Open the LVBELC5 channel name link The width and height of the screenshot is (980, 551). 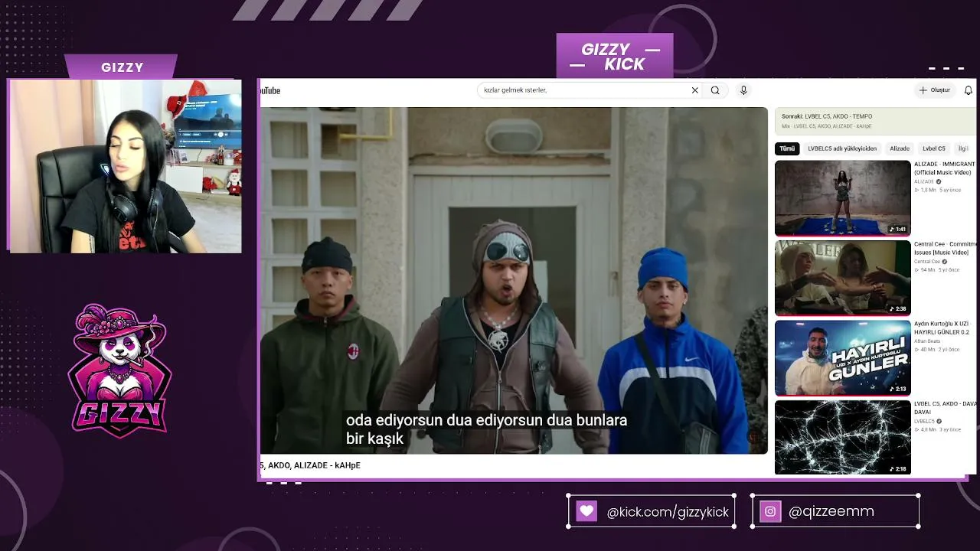click(924, 421)
